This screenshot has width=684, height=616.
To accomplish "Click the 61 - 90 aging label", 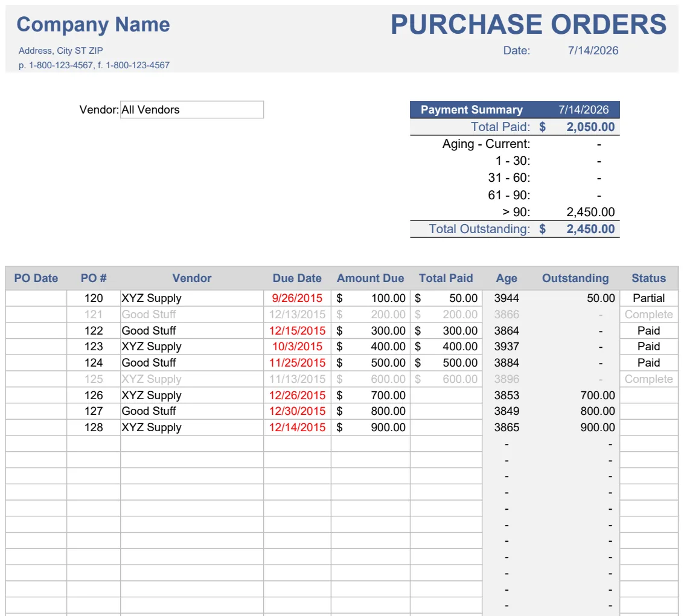I will [509, 195].
